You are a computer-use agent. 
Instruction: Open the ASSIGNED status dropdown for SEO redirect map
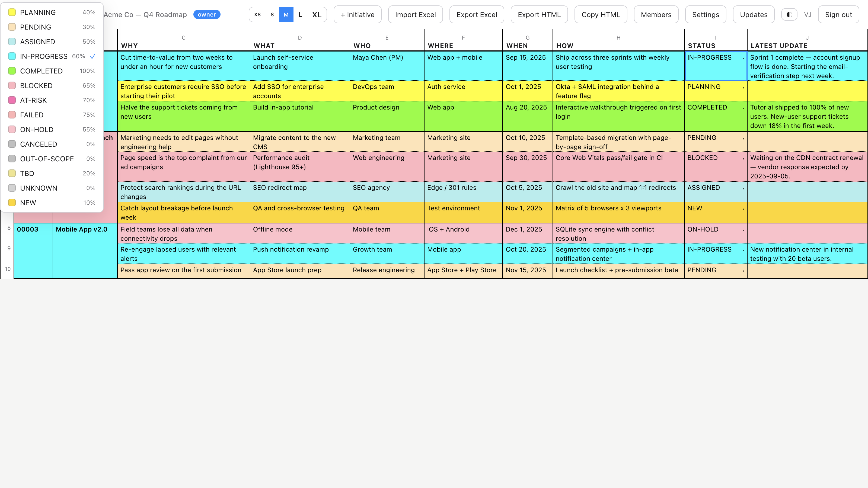click(716, 192)
